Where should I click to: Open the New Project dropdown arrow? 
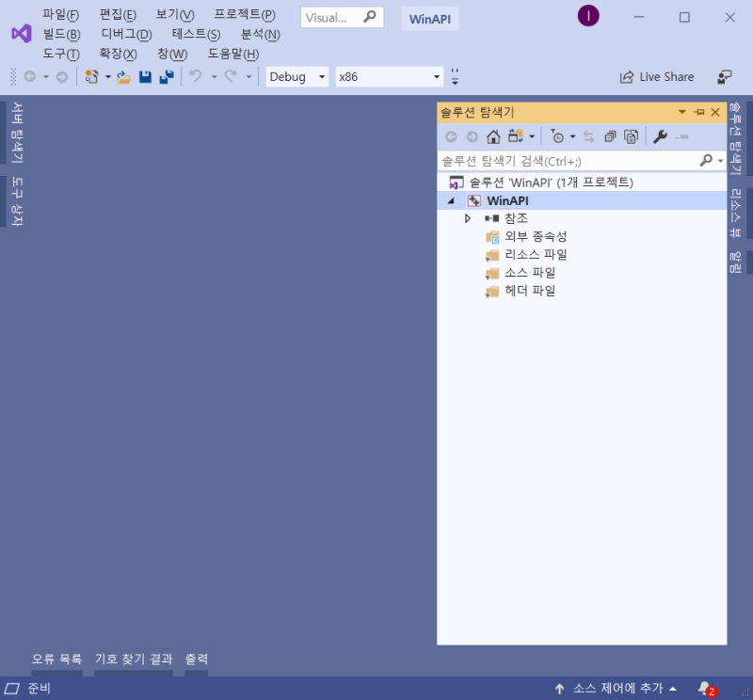pyautogui.click(x=107, y=77)
